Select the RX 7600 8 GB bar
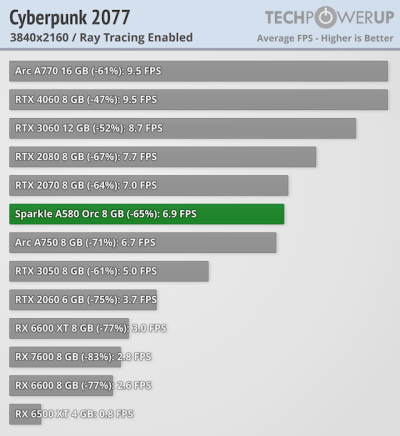Image resolution: width=400 pixels, height=436 pixels. 65,357
